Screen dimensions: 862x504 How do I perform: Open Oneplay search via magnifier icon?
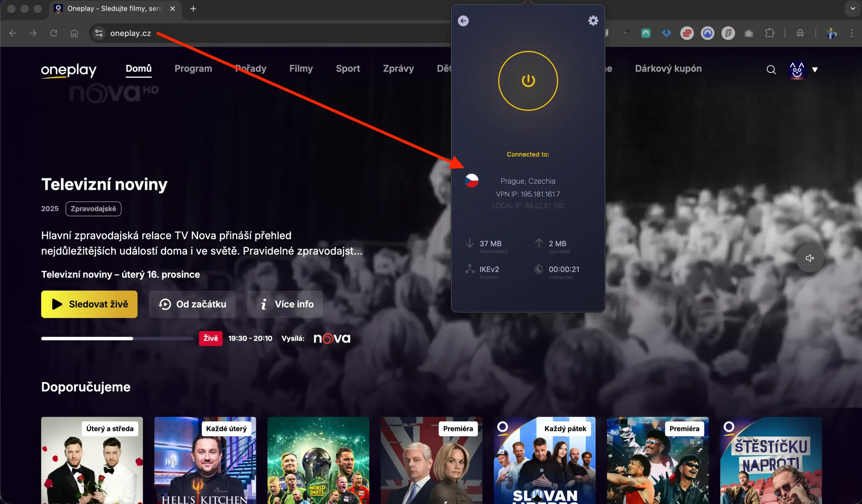pyautogui.click(x=771, y=69)
